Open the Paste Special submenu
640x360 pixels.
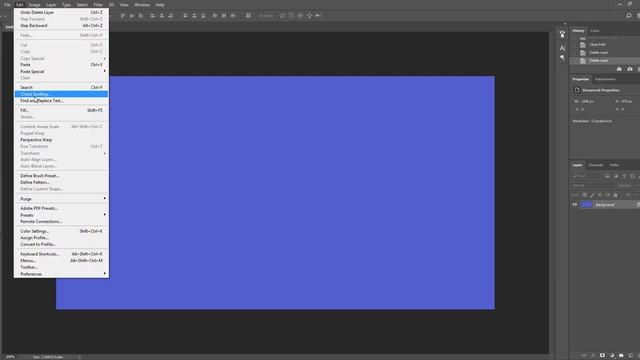[x=61, y=71]
